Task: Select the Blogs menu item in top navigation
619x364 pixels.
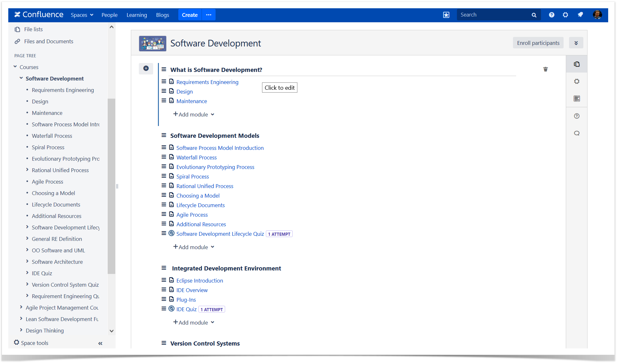Action: coord(163,15)
